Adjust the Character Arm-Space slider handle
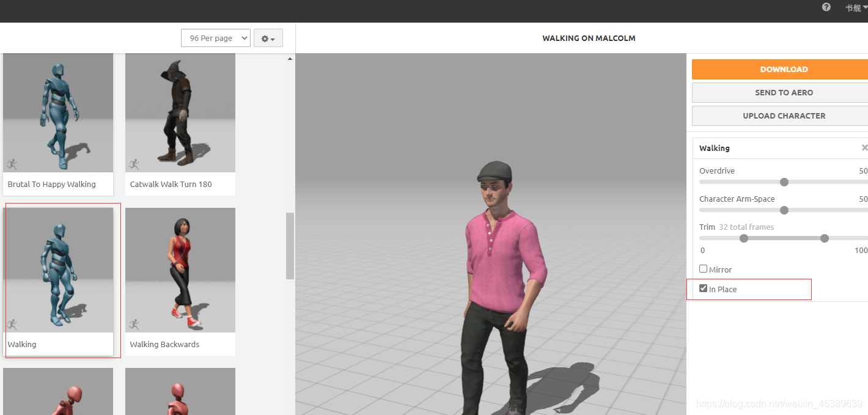868x415 pixels. tap(784, 210)
